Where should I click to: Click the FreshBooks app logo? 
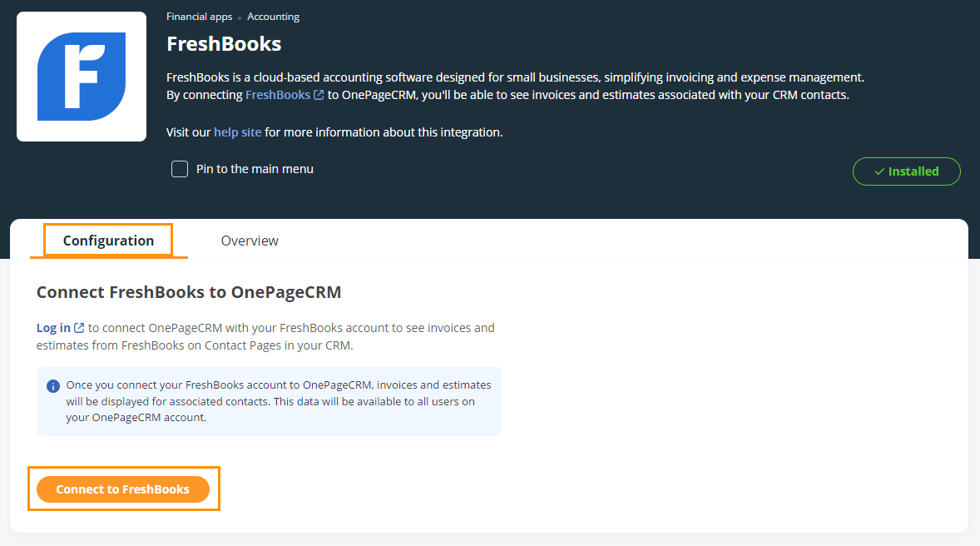pyautogui.click(x=82, y=77)
